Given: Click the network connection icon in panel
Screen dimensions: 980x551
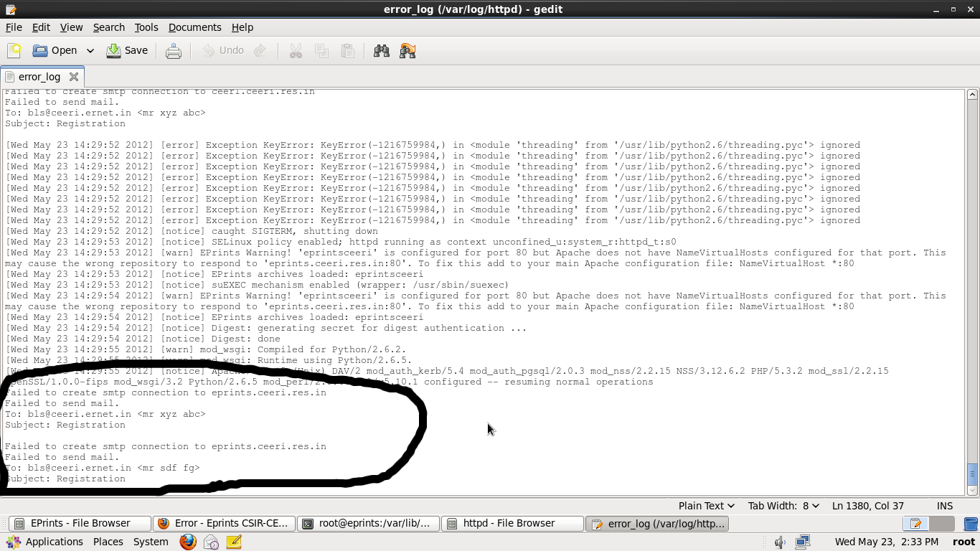Looking at the screenshot, I should [803, 542].
